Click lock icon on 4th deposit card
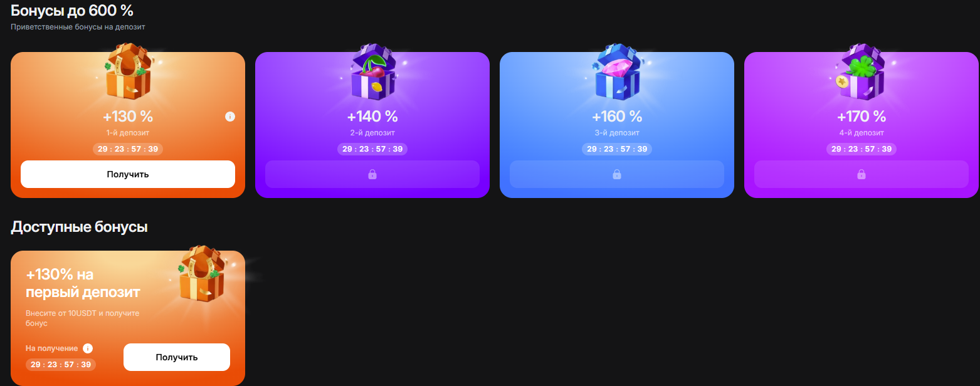The width and height of the screenshot is (980, 386). (x=861, y=174)
